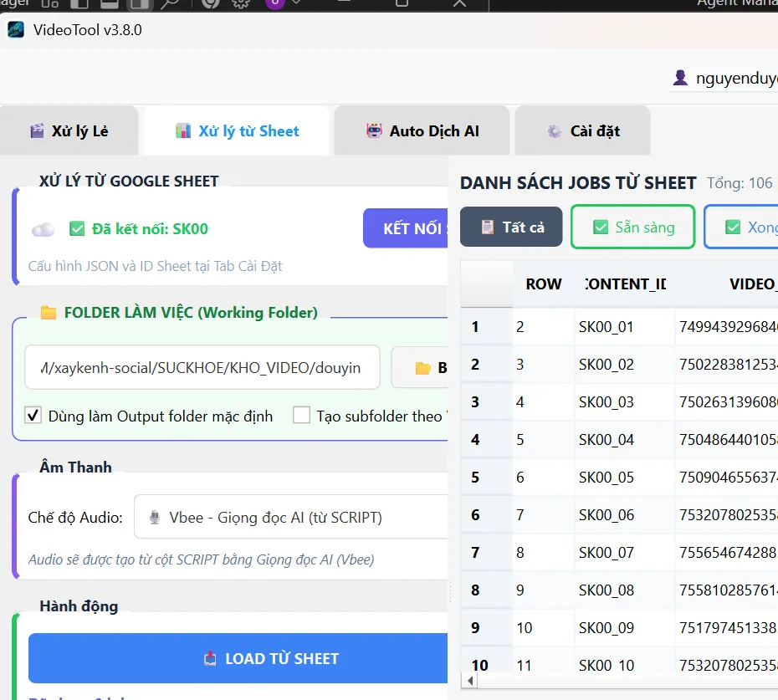Enable the Tạo subfolder checkbox
This screenshot has width=778, height=700.
[x=301, y=413]
